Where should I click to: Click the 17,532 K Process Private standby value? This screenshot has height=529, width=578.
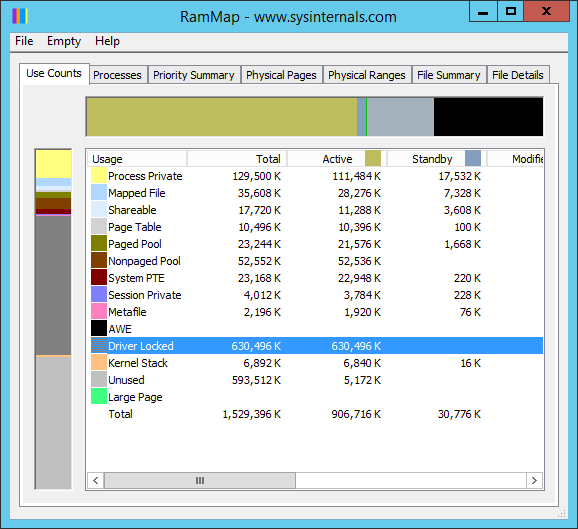click(x=460, y=176)
